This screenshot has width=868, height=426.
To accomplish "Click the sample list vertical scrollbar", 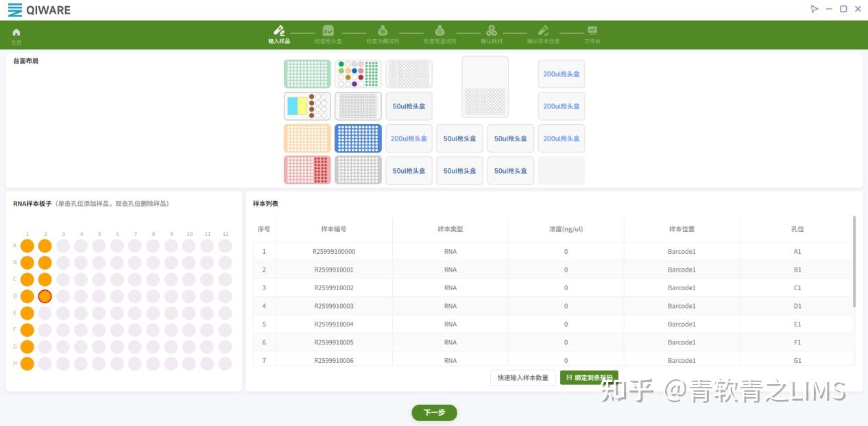I will [854, 261].
